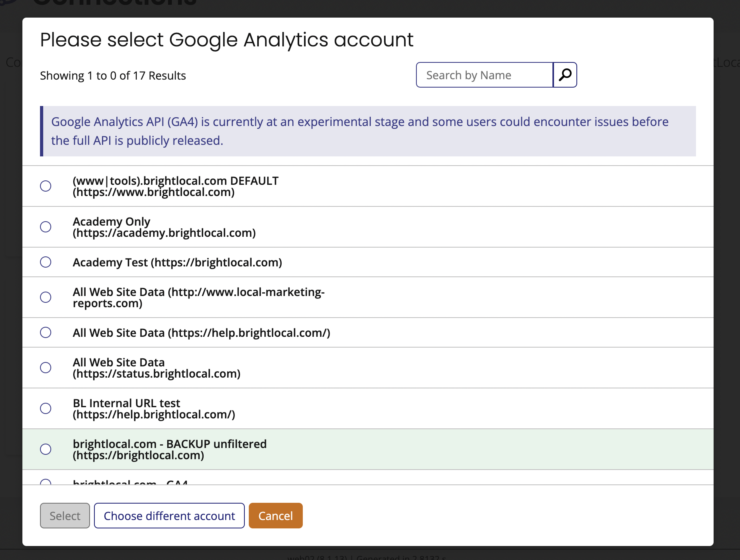Click the GA4 experimental stage notice
The width and height of the screenshot is (740, 560).
[x=368, y=131]
